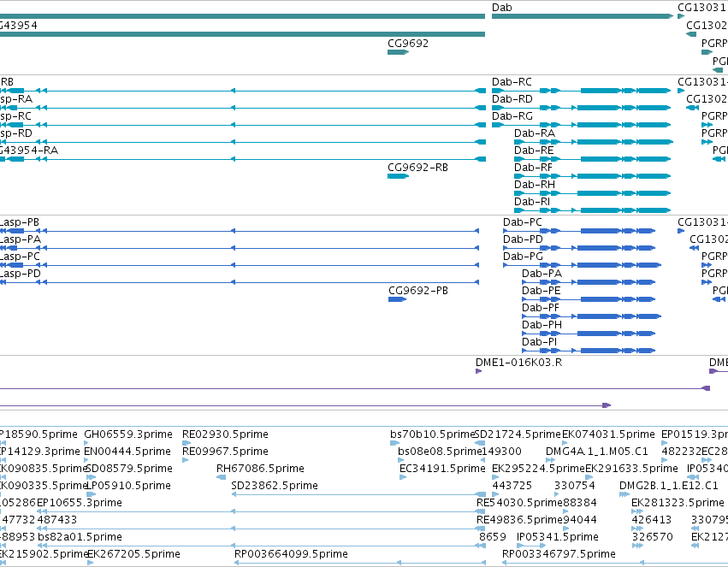Click the DMG2B.1_1.E12.C1 label

669,487
